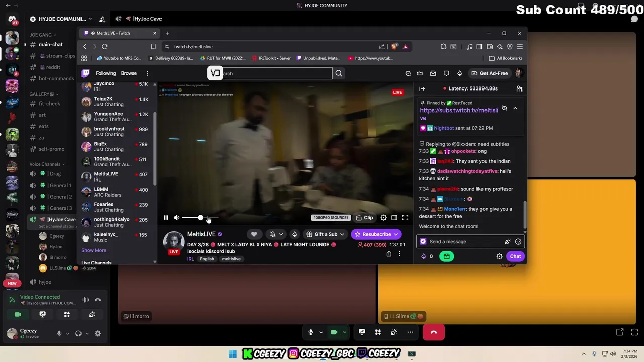Select the meltislive stream tag

[x=231, y=259]
